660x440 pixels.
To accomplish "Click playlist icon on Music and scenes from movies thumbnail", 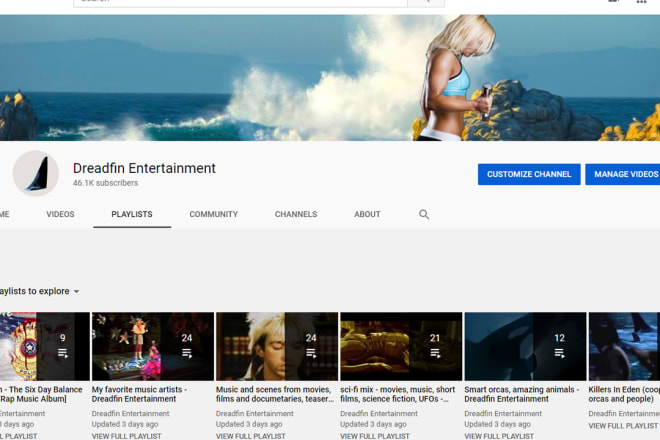I will click(311, 353).
